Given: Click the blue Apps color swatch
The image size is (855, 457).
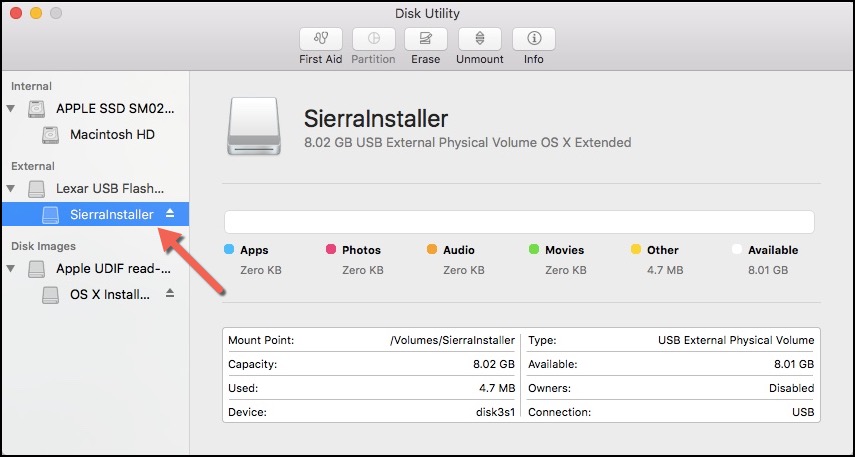Looking at the screenshot, I should click(x=229, y=250).
